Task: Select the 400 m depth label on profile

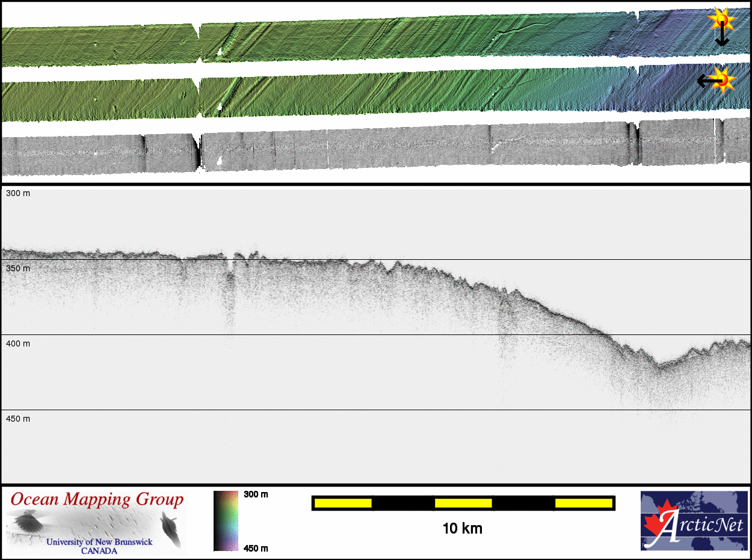Action: [x=18, y=343]
